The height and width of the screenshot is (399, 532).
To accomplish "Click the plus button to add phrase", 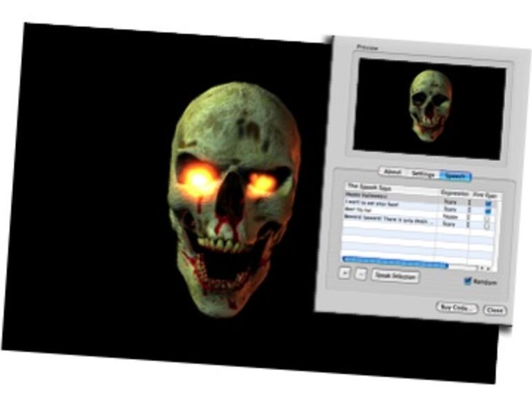I will pos(344,272).
